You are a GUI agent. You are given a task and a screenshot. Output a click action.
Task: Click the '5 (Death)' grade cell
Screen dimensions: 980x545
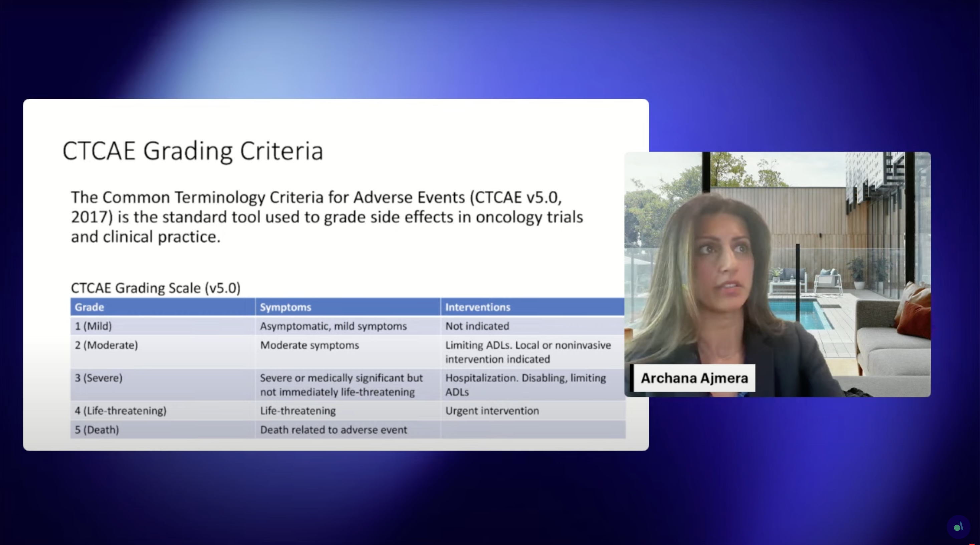point(163,430)
